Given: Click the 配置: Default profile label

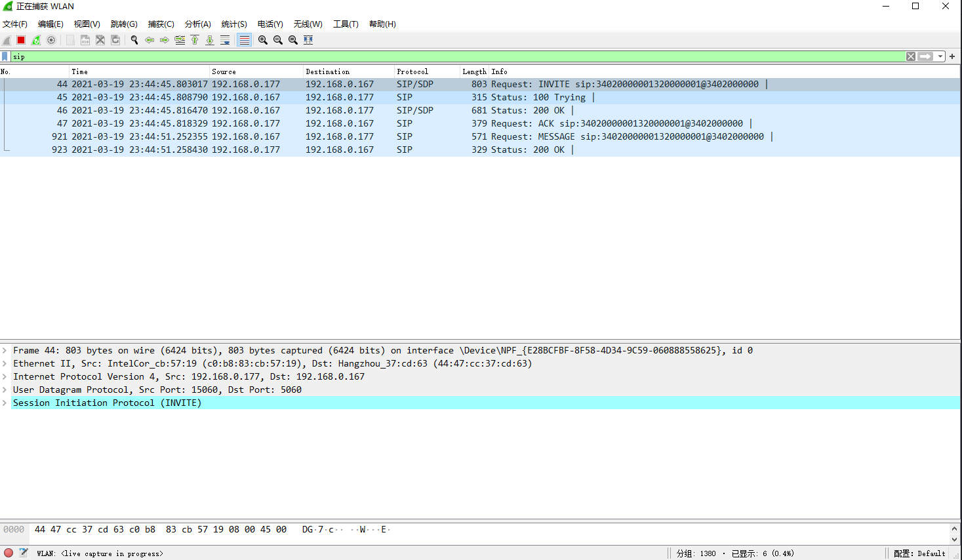Looking at the screenshot, I should (919, 553).
